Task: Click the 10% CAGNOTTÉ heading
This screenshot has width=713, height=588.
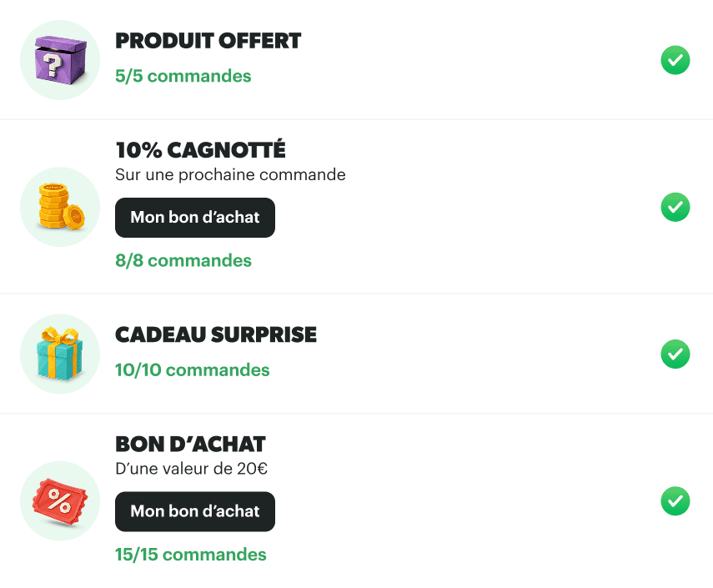Action: [200, 150]
